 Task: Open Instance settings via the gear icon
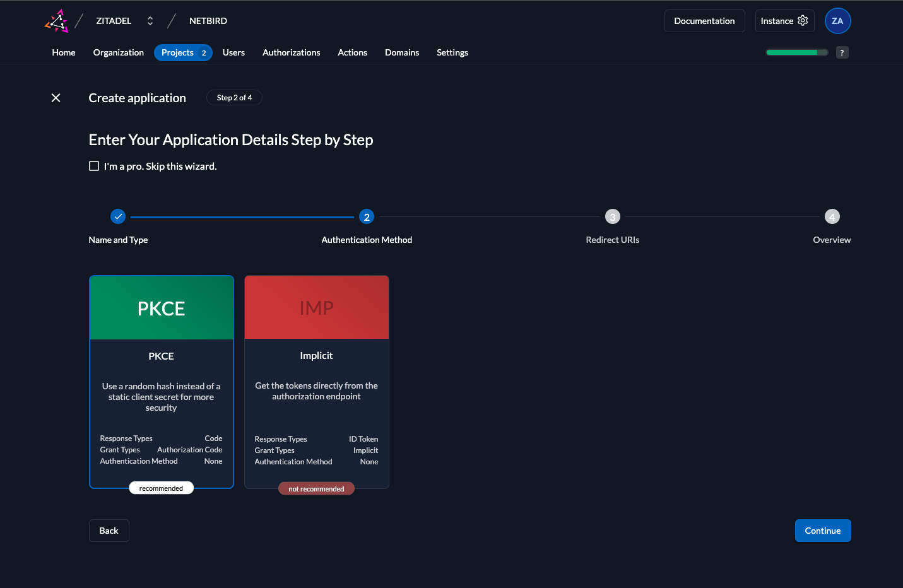pyautogui.click(x=801, y=20)
